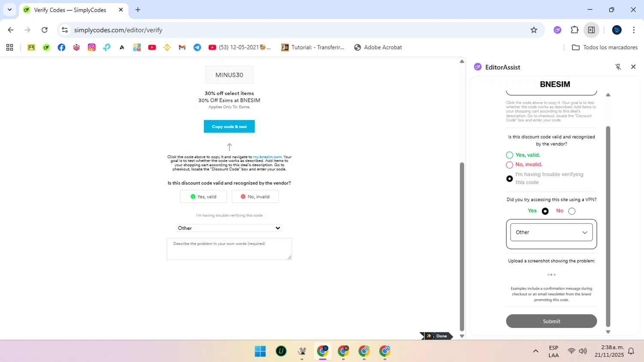Show hidden system tray icons
The width and height of the screenshot is (644, 362).
[536, 351]
